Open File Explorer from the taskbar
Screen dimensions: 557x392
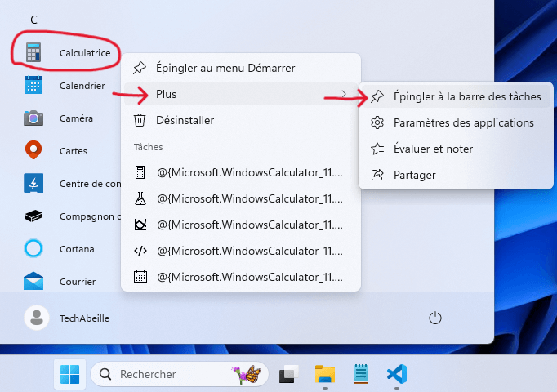point(325,374)
